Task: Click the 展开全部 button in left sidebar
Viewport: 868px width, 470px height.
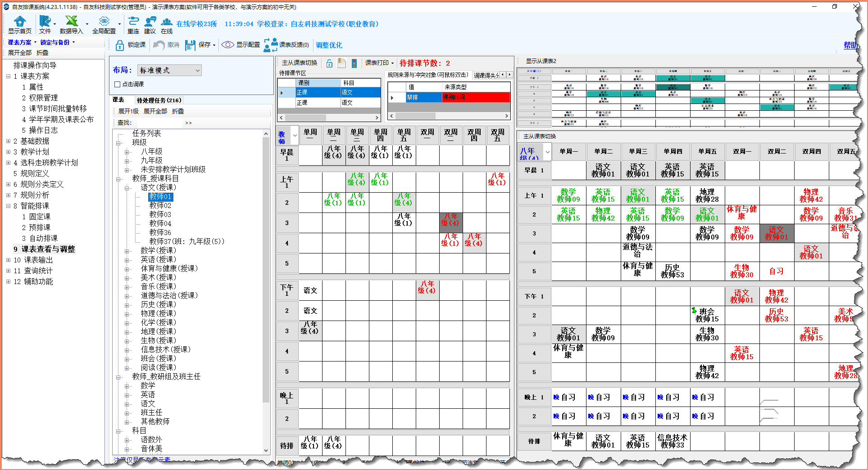Action: pyautogui.click(x=19, y=53)
